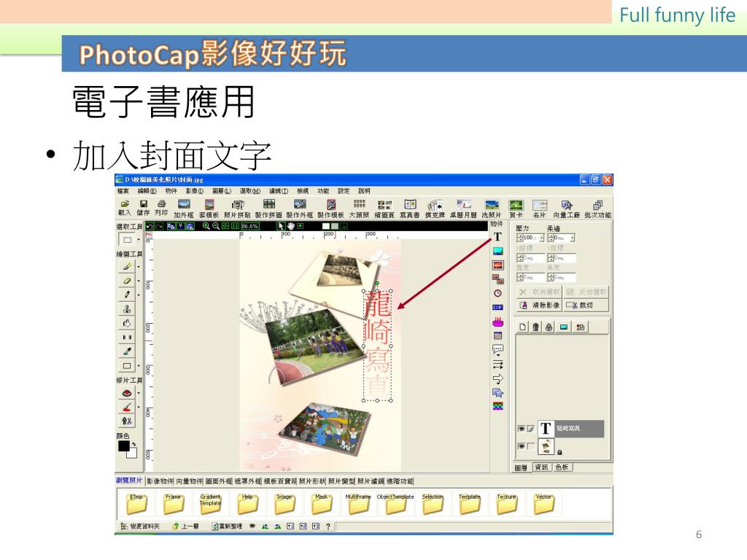Open the 檔案 menu

pyautogui.click(x=123, y=191)
